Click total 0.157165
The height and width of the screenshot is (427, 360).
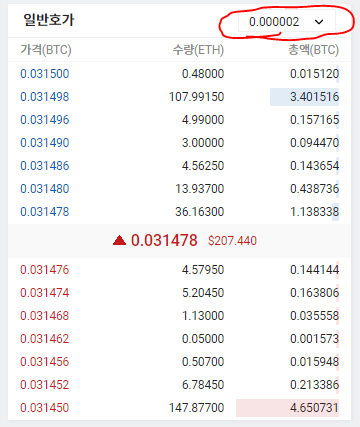click(x=314, y=120)
